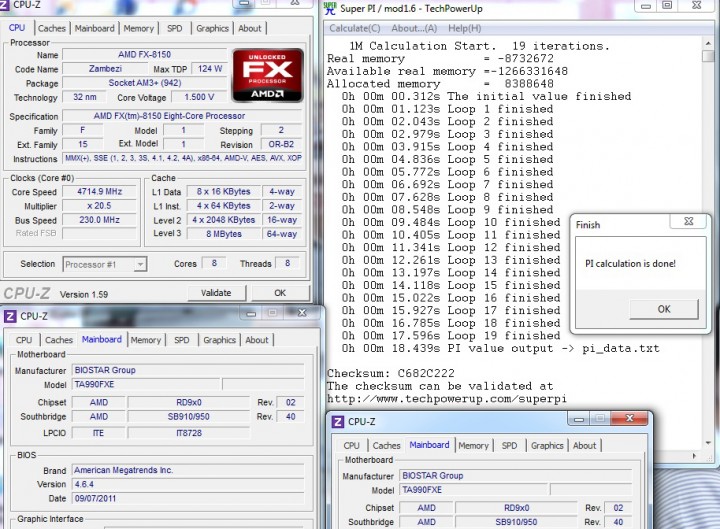Click the Level 3 cache 8 MBytes value

[x=224, y=234]
